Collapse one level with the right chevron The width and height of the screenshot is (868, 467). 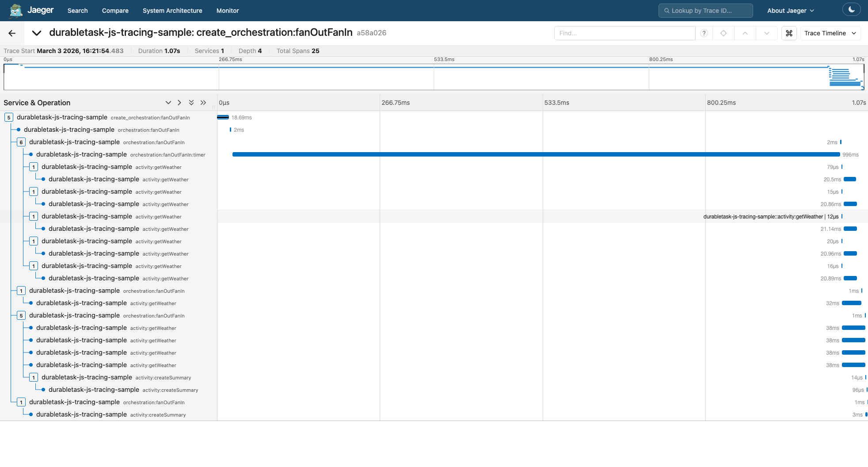[179, 103]
